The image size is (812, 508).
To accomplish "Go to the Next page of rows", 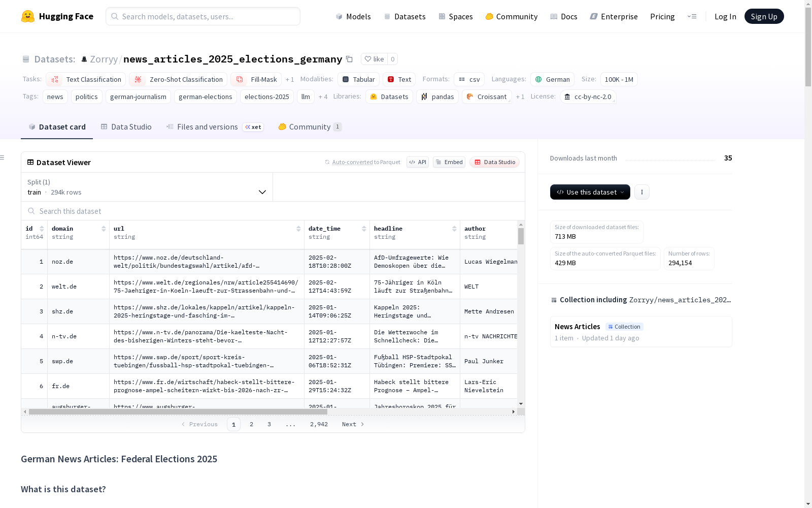I will pyautogui.click(x=353, y=424).
